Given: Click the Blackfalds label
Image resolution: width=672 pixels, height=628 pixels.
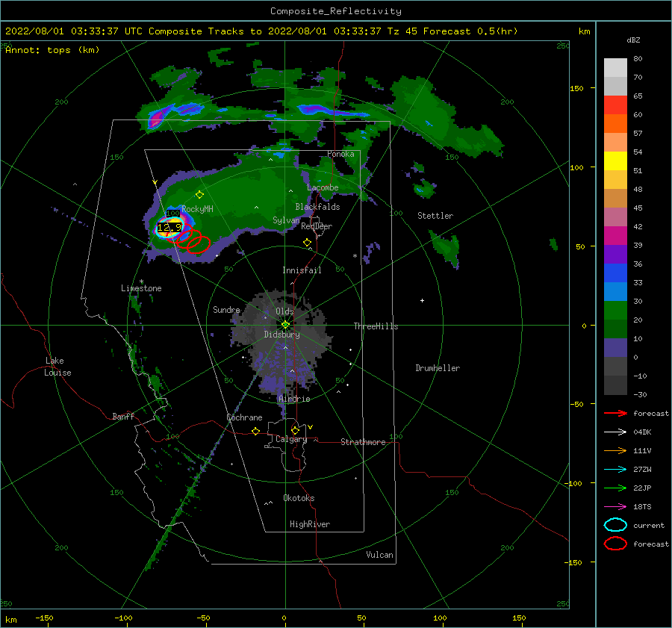Looking at the screenshot, I should [317, 207].
